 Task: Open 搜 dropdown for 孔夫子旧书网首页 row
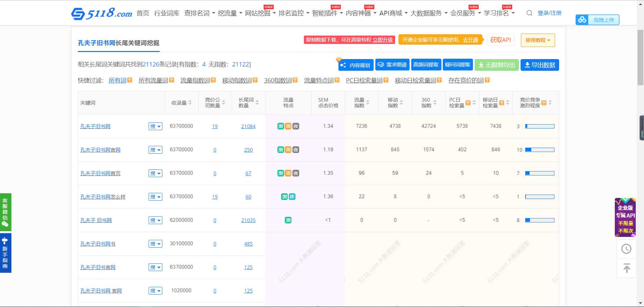tap(155, 173)
